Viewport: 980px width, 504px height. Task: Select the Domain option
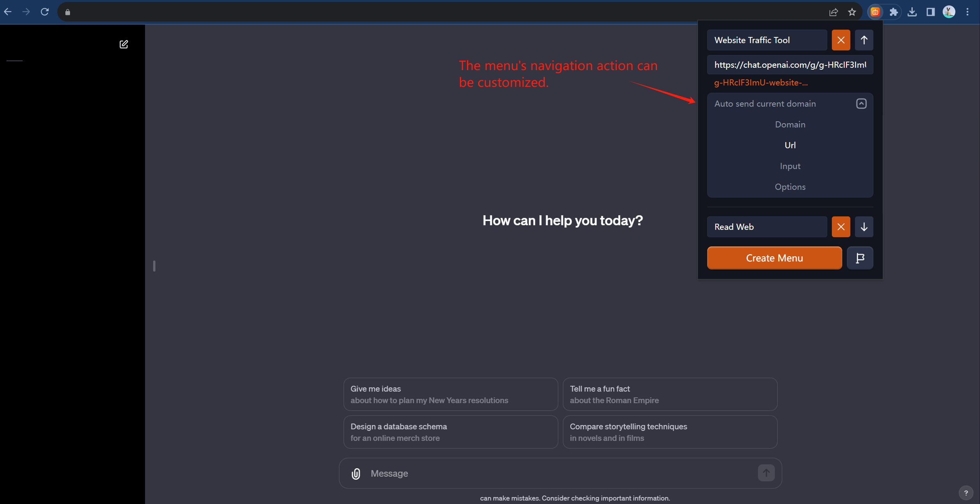click(790, 125)
